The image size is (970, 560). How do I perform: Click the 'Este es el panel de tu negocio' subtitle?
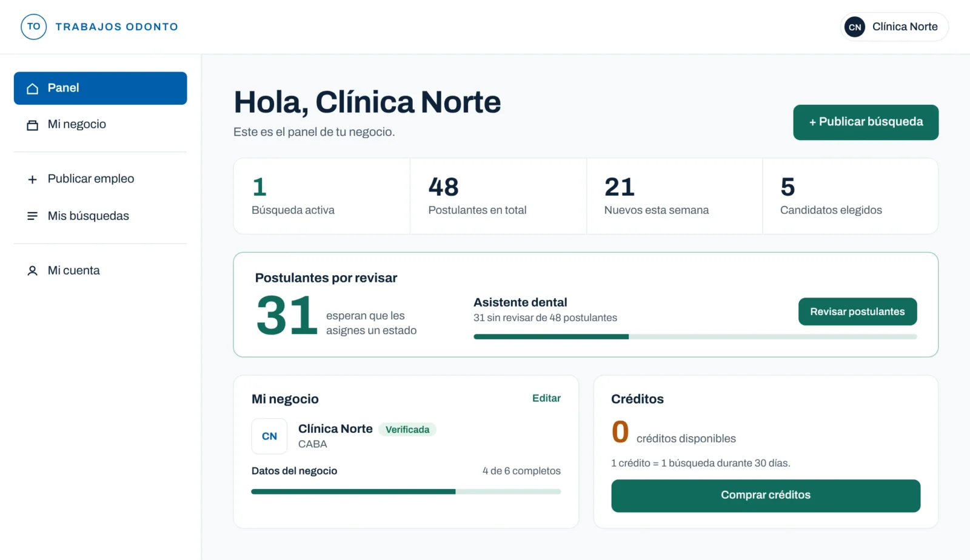314,132
